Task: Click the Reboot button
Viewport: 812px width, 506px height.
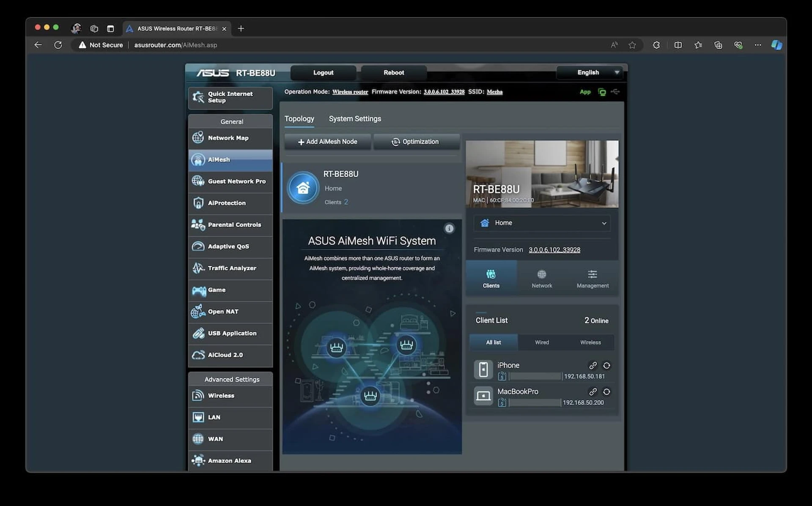Action: [394, 73]
